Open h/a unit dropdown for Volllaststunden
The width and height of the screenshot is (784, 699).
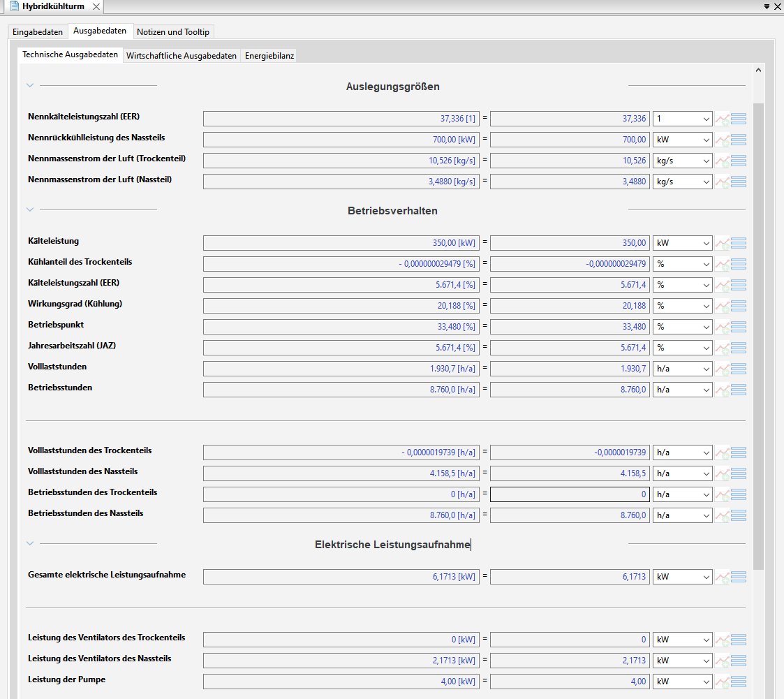pos(683,369)
